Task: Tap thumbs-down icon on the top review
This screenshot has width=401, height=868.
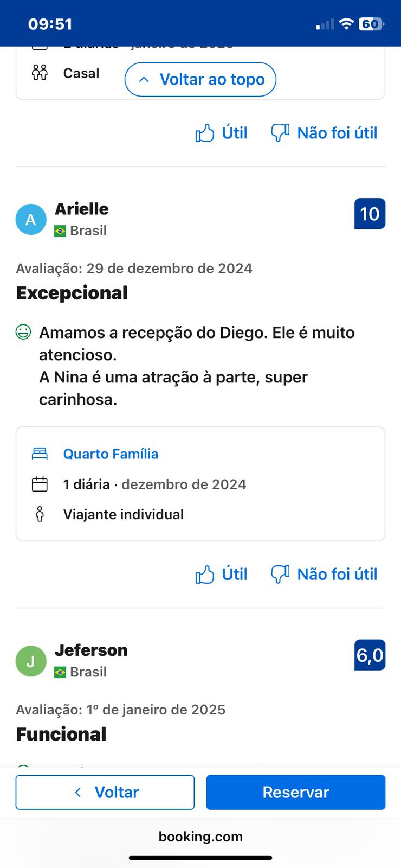Action: (x=280, y=132)
